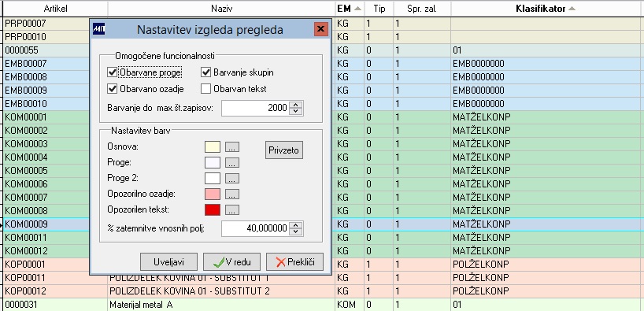Click the red Opozorilen tekst color swatch

(213, 210)
